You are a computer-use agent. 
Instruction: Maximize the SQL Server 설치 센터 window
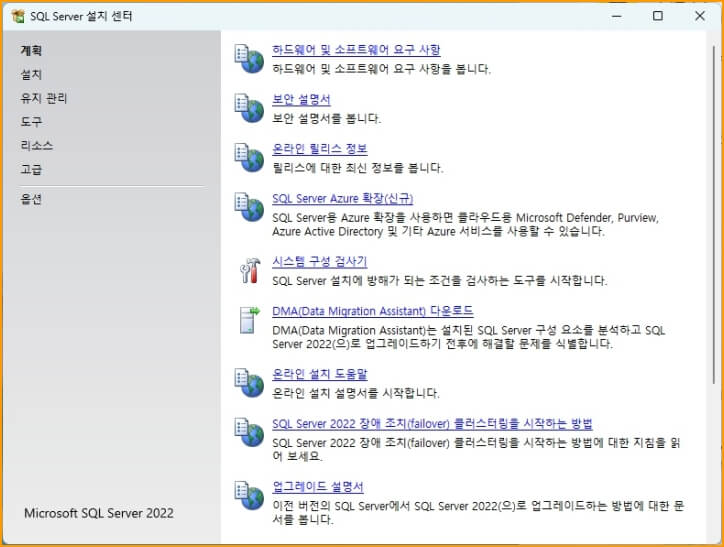tap(658, 16)
